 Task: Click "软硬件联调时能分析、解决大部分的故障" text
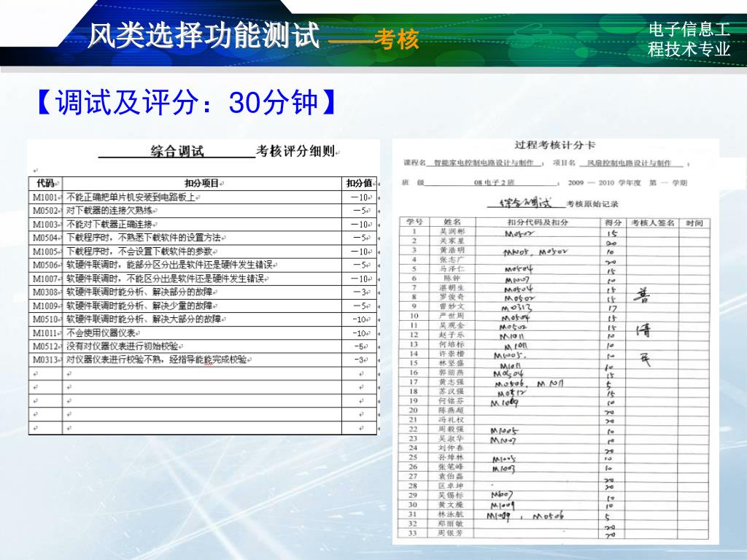tap(144, 319)
